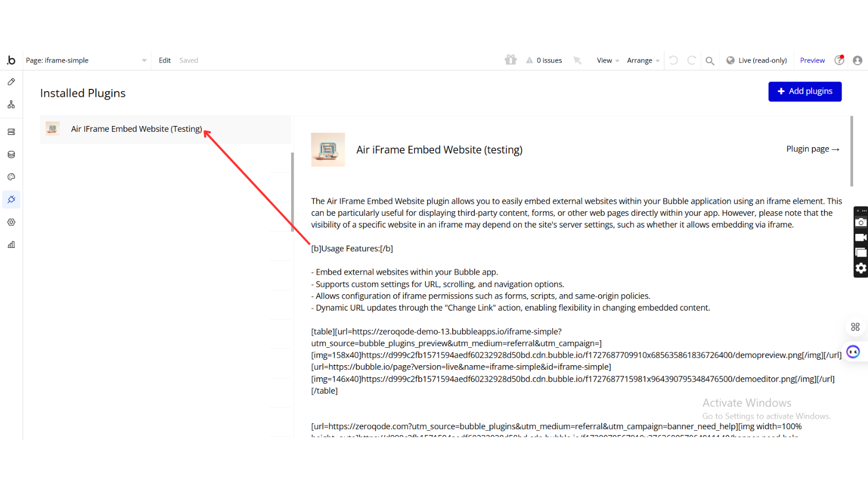Open the Styles tab palette icon
Image resolution: width=868 pixels, height=489 pixels.
click(11, 177)
